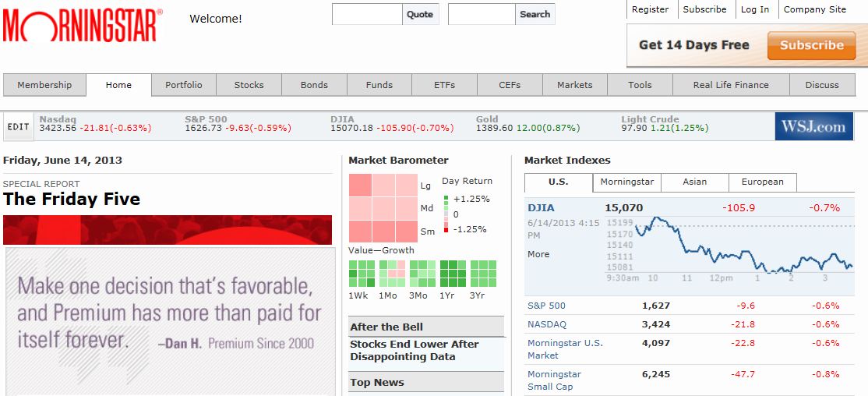Click the 1Yr barometer grid

click(453, 274)
